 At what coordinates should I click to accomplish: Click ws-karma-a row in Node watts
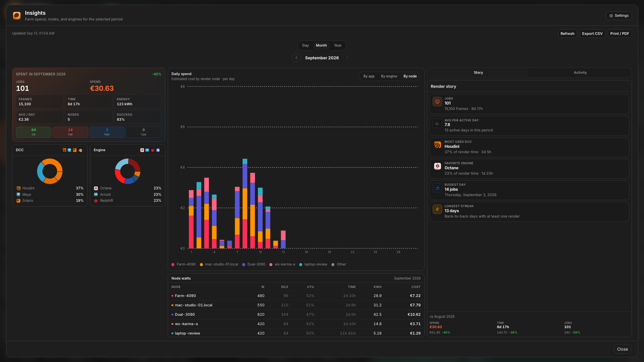click(x=296, y=324)
